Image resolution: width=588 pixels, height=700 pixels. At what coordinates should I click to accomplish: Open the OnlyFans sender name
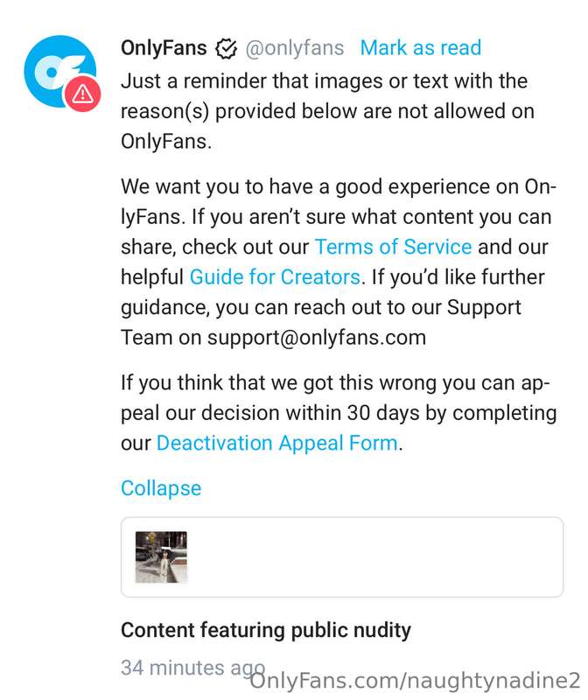[164, 48]
